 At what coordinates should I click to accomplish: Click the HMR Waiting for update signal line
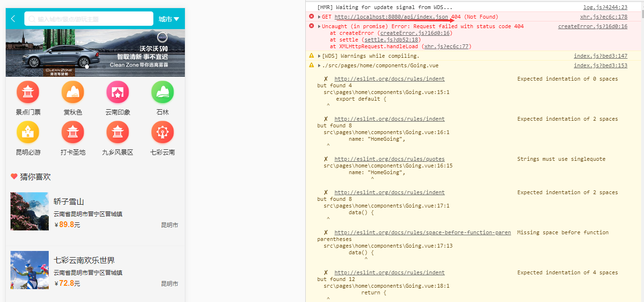pyautogui.click(x=385, y=7)
